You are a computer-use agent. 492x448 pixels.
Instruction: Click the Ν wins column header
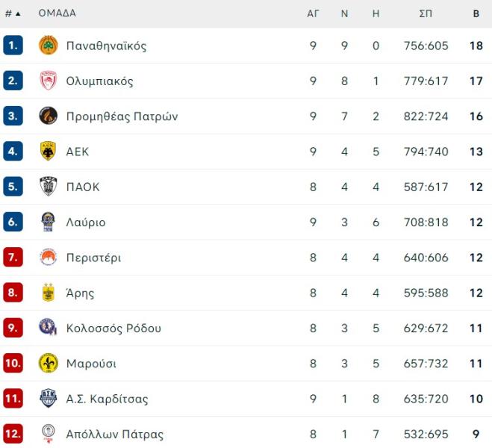(x=344, y=13)
